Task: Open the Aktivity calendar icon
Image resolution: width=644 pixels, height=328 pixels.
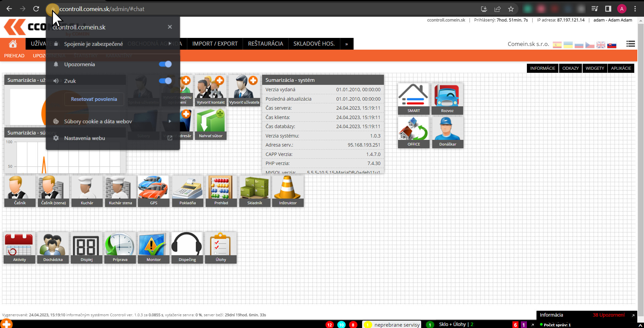Action: pyautogui.click(x=19, y=247)
